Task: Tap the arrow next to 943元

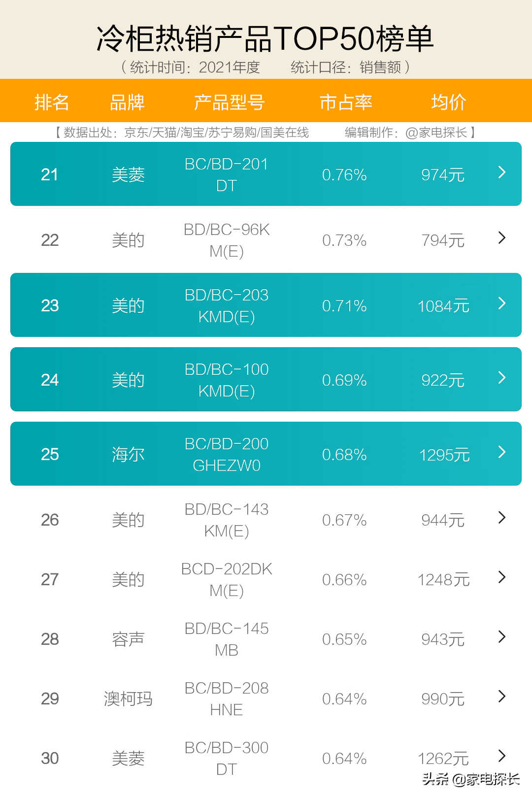Action: tap(502, 637)
